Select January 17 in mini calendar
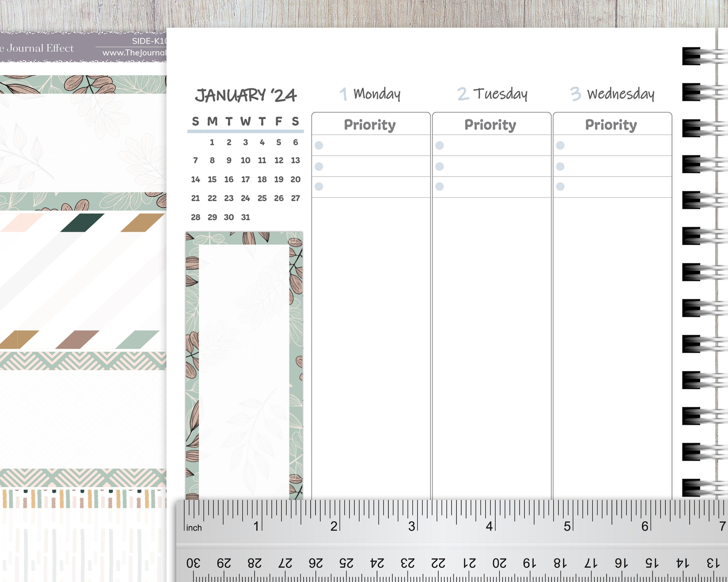 (x=246, y=179)
